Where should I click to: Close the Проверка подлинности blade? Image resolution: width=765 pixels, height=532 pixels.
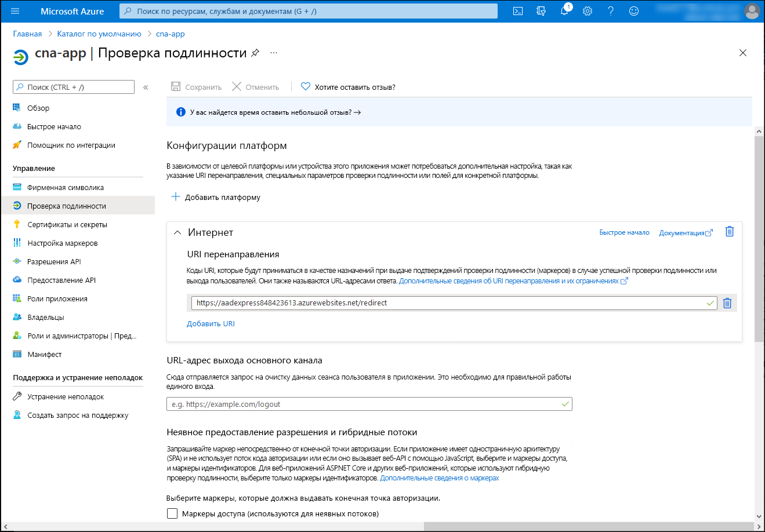click(743, 53)
